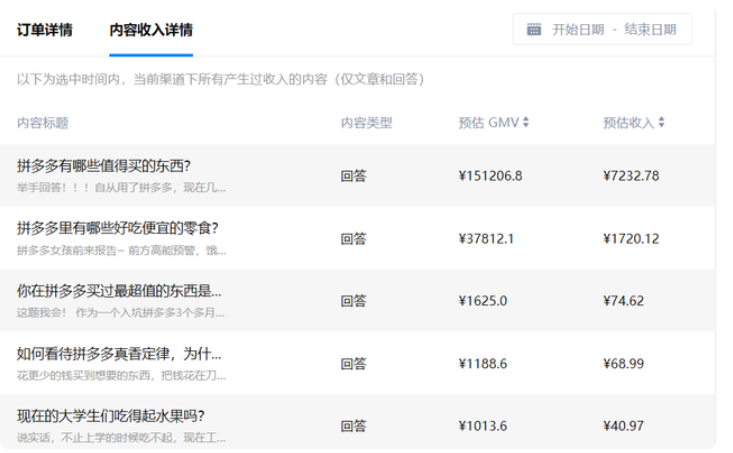Sort by 预估收入 arrows
Screen dimensions: 733x453
tap(661, 122)
